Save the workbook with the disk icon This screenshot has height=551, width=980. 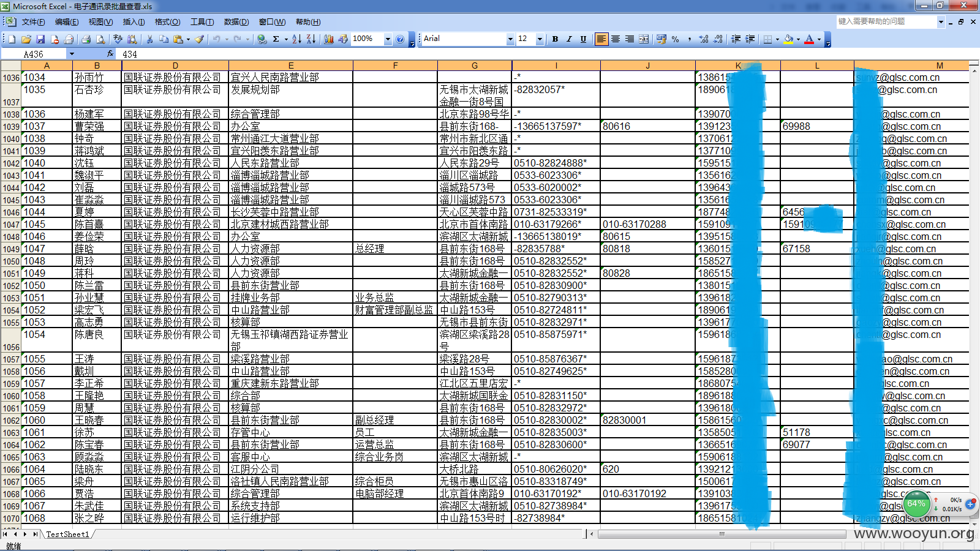(x=40, y=39)
